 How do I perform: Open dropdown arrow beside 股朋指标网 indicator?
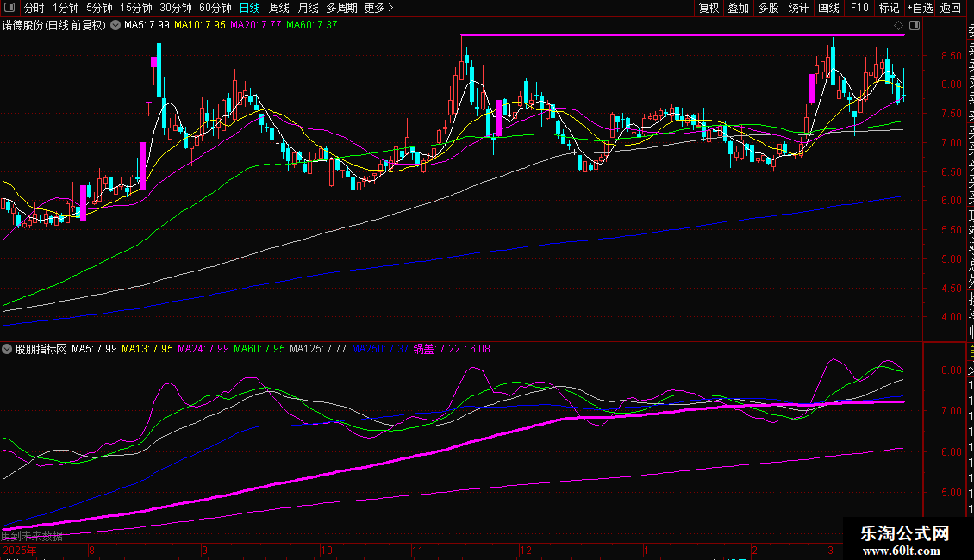pyautogui.click(x=8, y=350)
